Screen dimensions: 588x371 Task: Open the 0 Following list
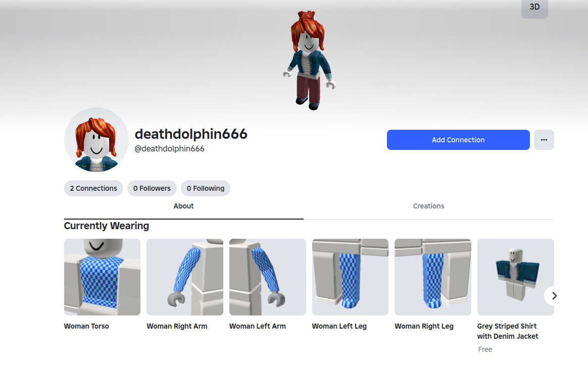point(205,188)
